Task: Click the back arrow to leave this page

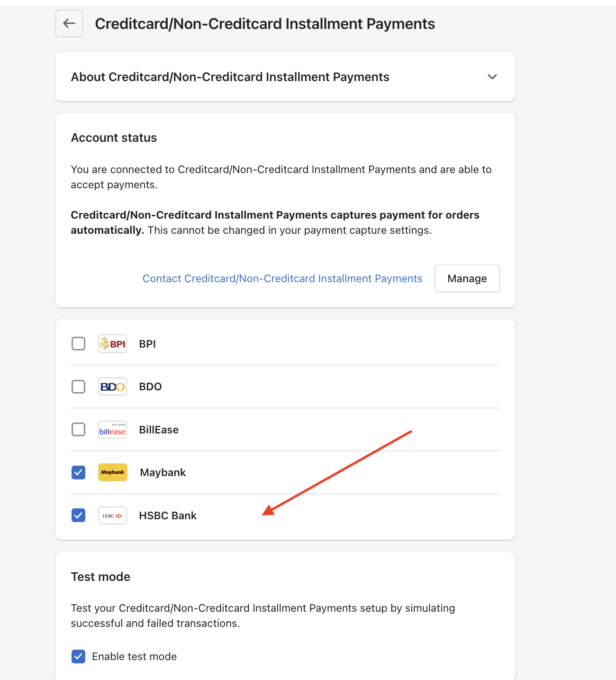Action: point(69,23)
